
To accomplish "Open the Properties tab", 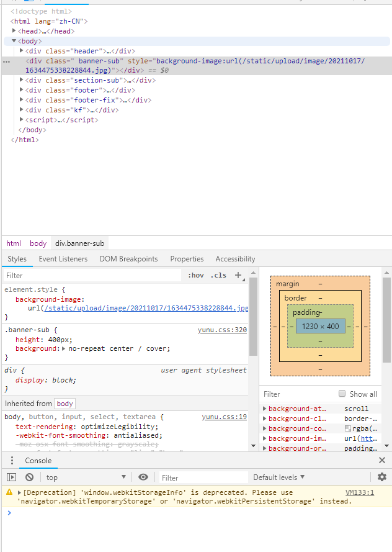I will point(187,259).
